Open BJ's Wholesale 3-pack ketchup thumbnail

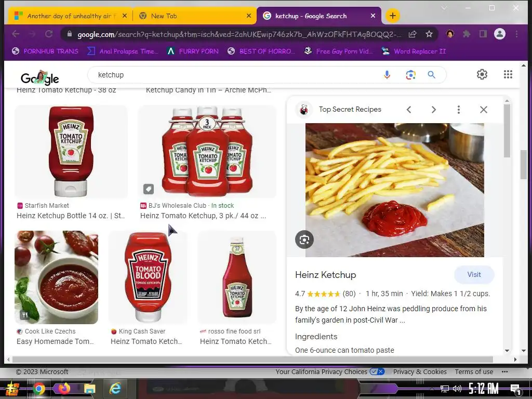pos(207,151)
